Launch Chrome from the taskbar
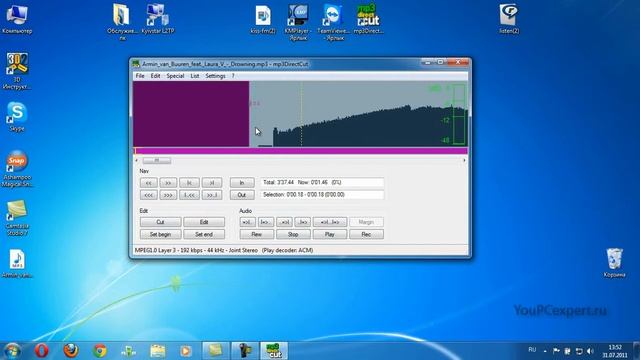Screen dimensions: 640x360 (x=100, y=351)
